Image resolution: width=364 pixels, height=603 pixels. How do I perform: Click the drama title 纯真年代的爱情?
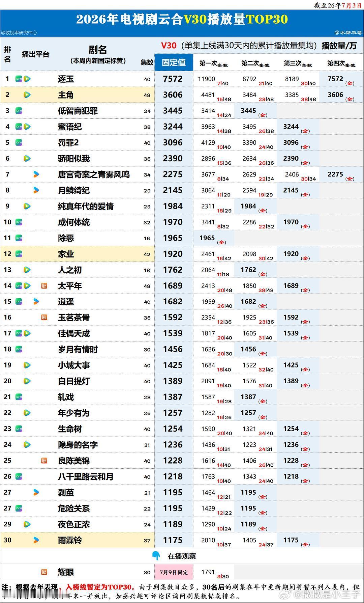[86, 206]
